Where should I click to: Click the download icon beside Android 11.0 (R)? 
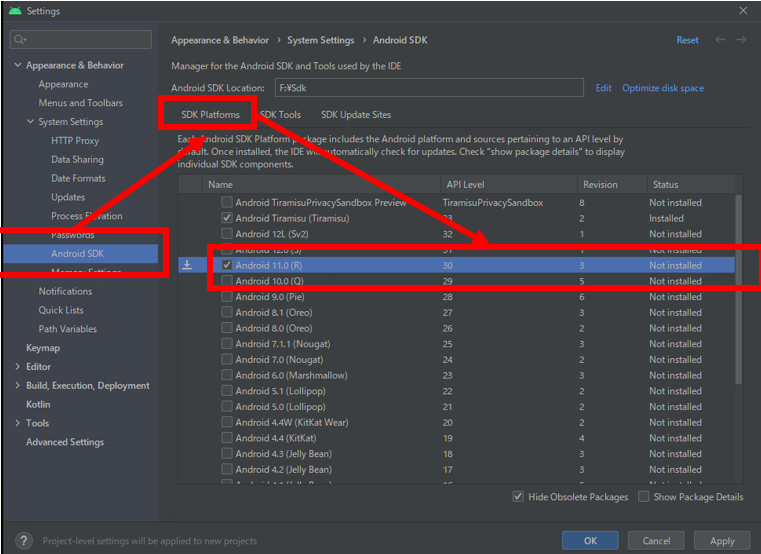point(187,265)
